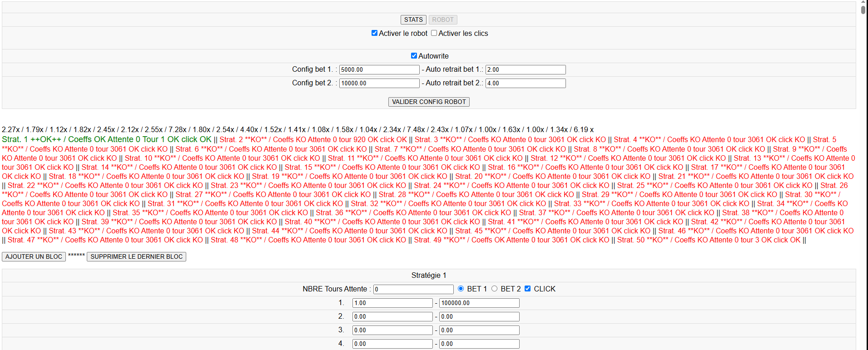Enable the Activer les clics checkbox

click(434, 33)
